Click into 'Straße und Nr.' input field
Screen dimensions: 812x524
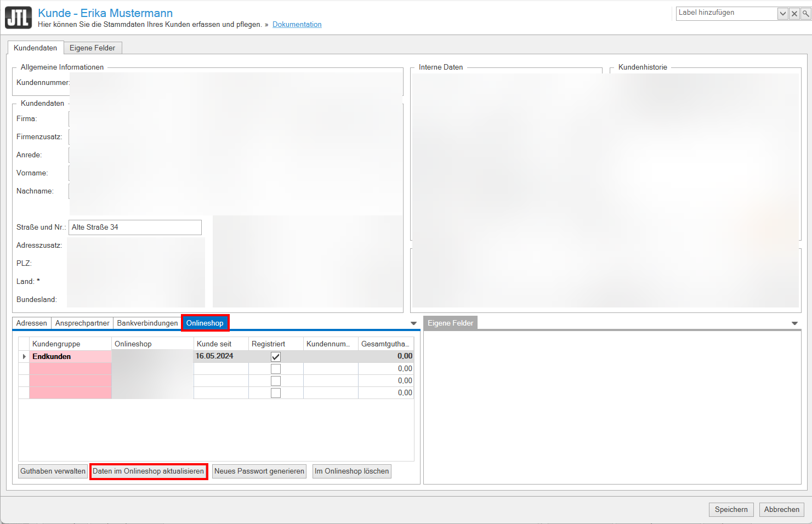(x=135, y=227)
